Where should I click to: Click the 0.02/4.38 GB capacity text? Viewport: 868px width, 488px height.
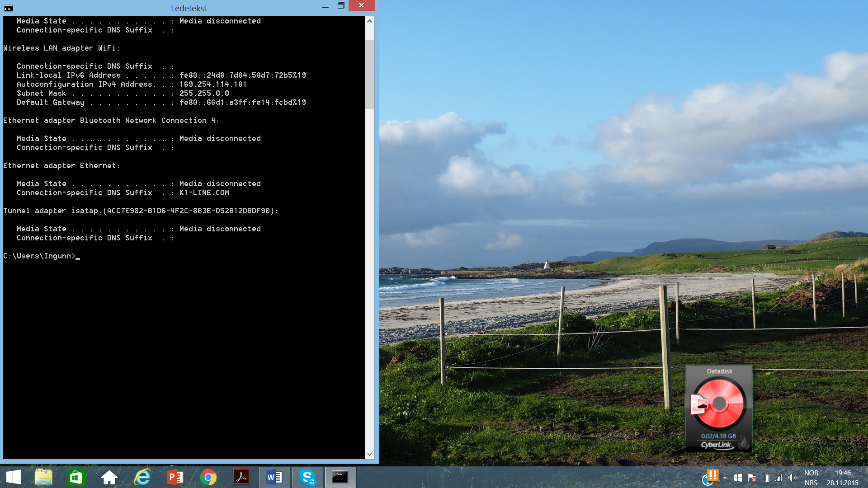pyautogui.click(x=718, y=436)
